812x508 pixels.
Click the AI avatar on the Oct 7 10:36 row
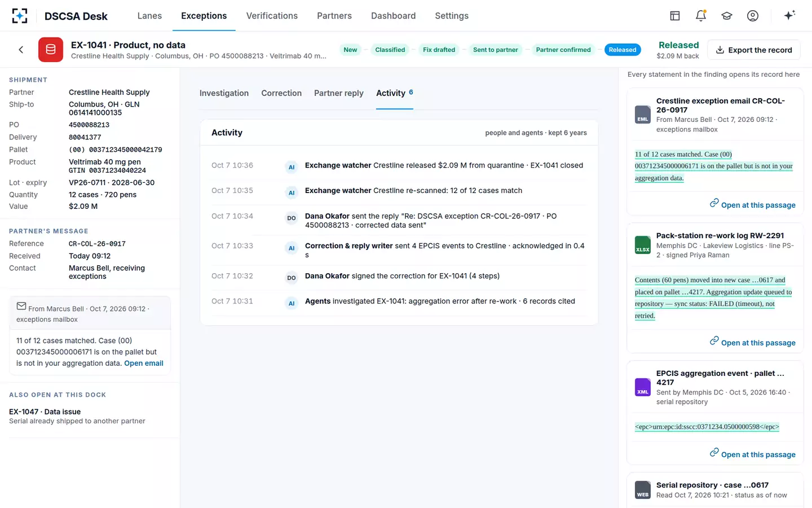point(292,167)
